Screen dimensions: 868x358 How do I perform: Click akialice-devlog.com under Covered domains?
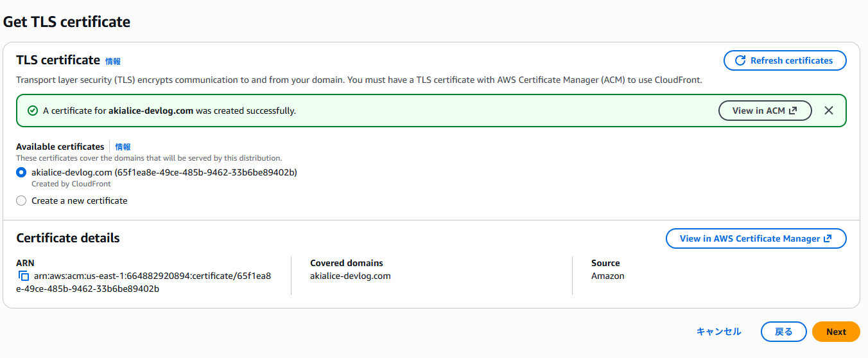pyautogui.click(x=351, y=276)
